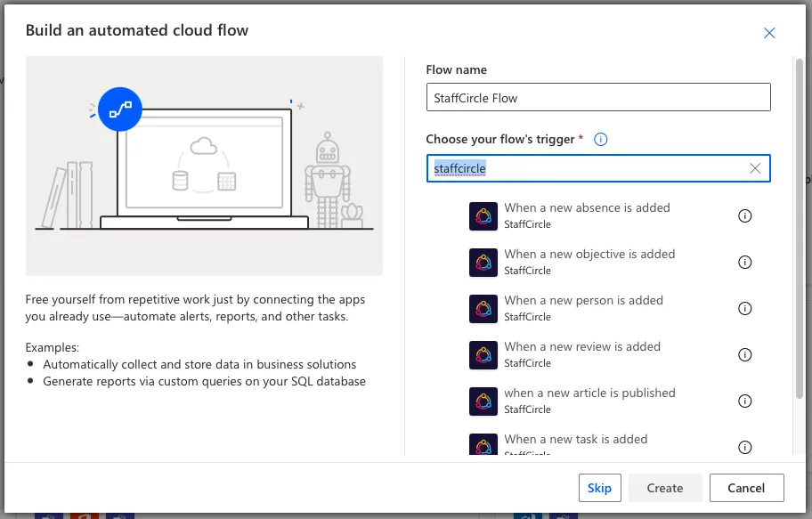Show info for new objective trigger
The width and height of the screenshot is (812, 519).
(744, 262)
